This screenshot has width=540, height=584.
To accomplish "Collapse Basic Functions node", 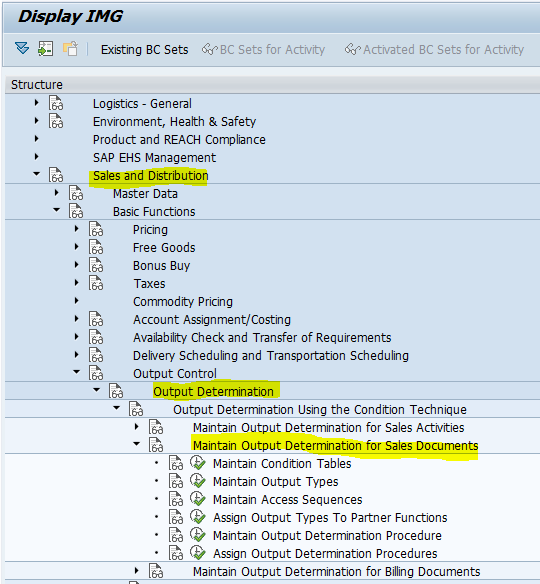I will pos(57,210).
